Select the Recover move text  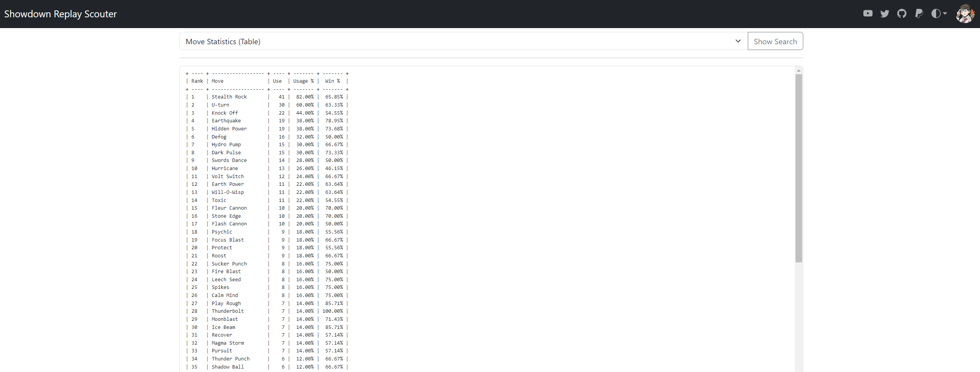222,335
